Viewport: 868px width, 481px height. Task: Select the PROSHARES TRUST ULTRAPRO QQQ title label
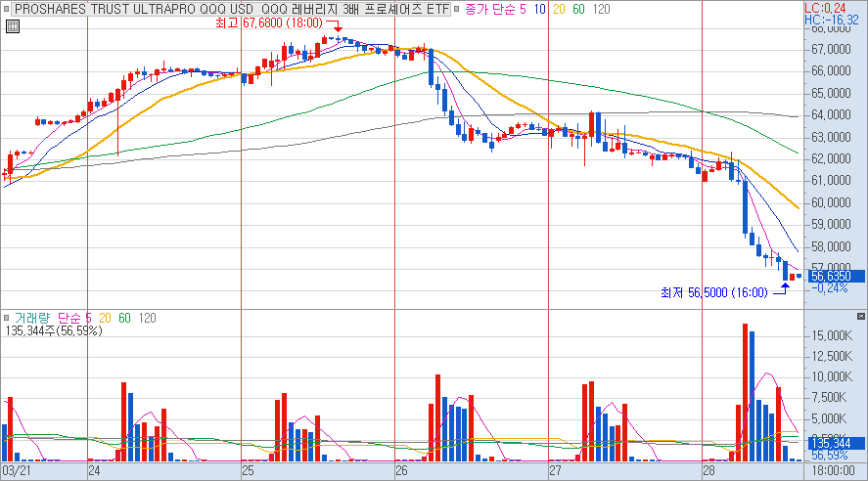[232, 10]
